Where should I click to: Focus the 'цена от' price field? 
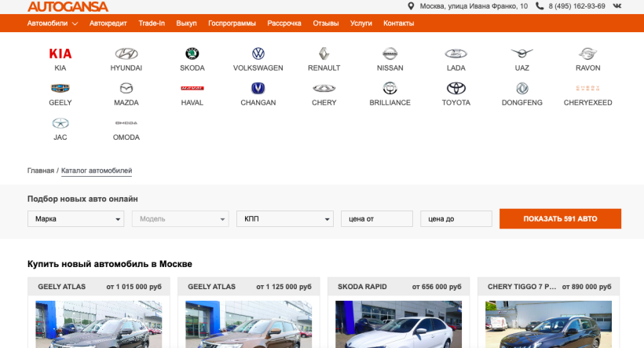click(377, 219)
